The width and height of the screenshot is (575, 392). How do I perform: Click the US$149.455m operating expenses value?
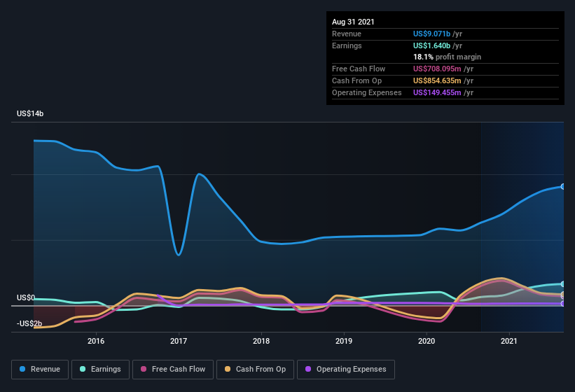[x=437, y=92]
